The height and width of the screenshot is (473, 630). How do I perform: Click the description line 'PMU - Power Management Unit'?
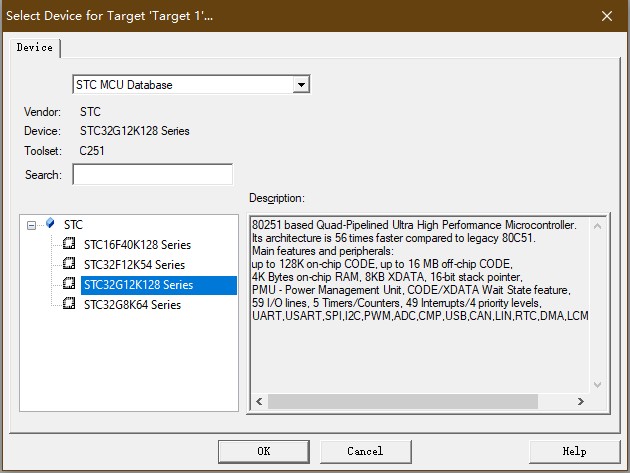coord(411,290)
